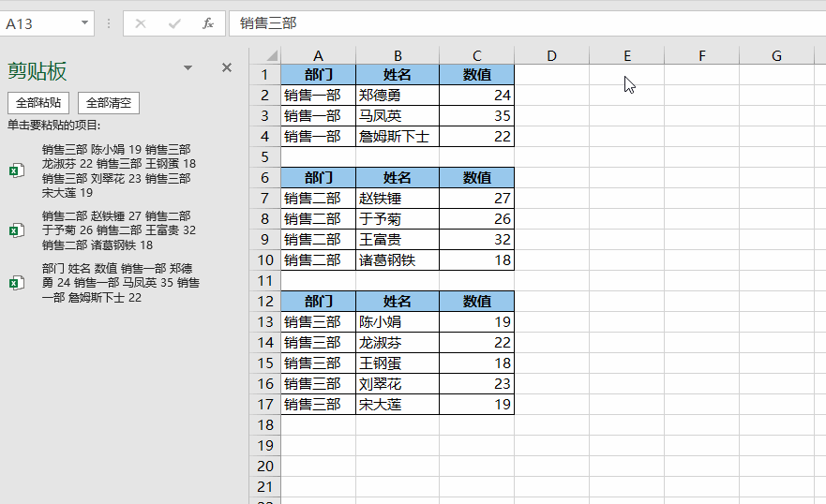This screenshot has width=826, height=504.
Task: Click the 姓名 header cell in row 12
Action: pos(398,302)
